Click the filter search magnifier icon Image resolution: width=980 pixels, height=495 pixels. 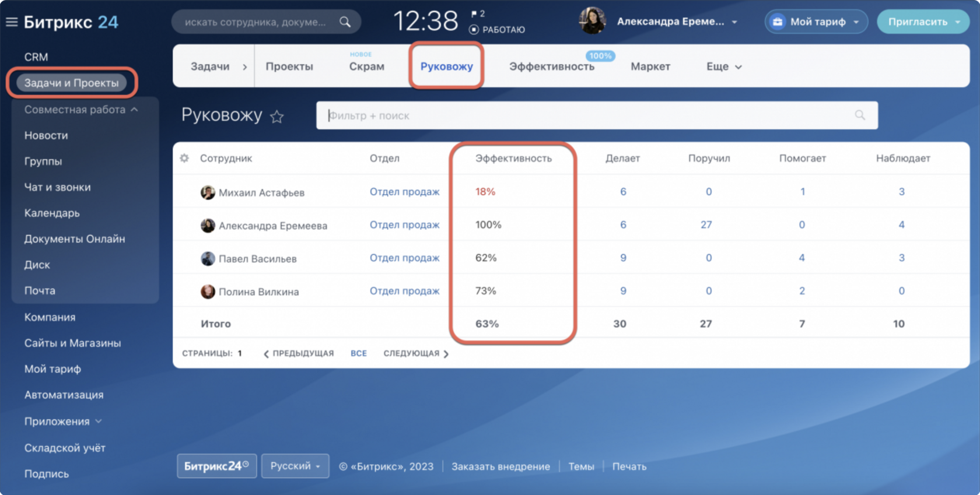point(860,115)
